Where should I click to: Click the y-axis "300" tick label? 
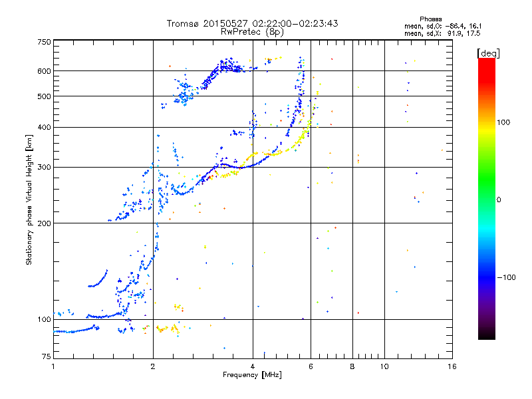(45, 167)
